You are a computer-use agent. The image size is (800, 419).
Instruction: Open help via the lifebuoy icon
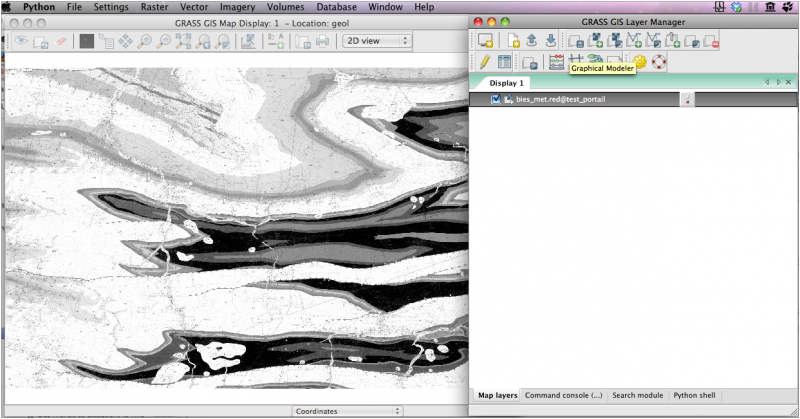(658, 62)
